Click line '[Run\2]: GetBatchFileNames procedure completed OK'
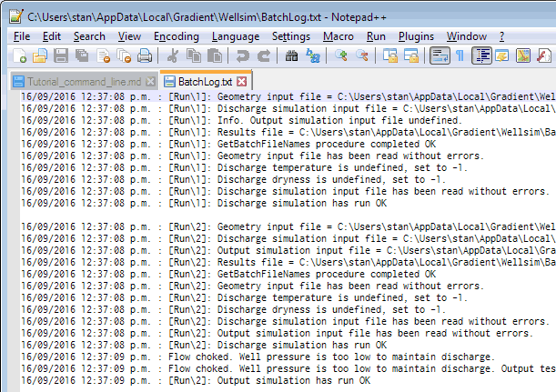556x392 pixels. pyautogui.click(x=228, y=275)
